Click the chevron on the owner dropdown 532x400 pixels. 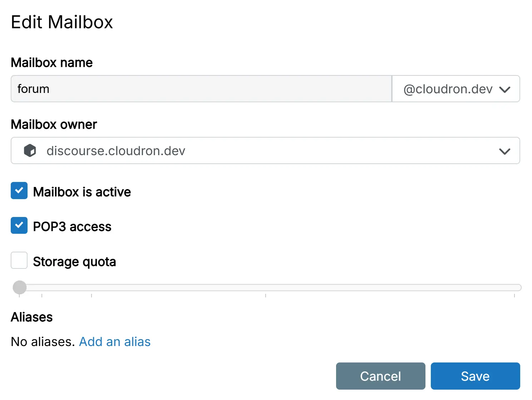pyautogui.click(x=504, y=150)
